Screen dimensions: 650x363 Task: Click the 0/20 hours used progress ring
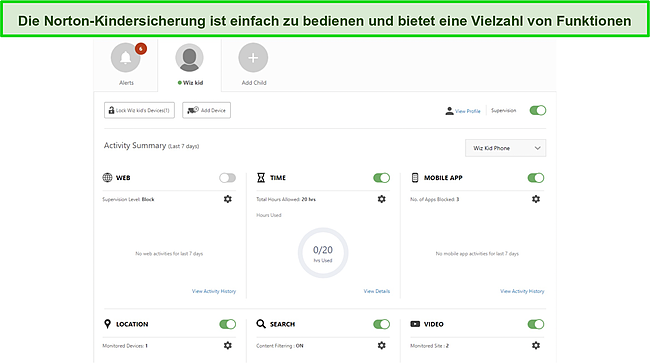(x=323, y=253)
